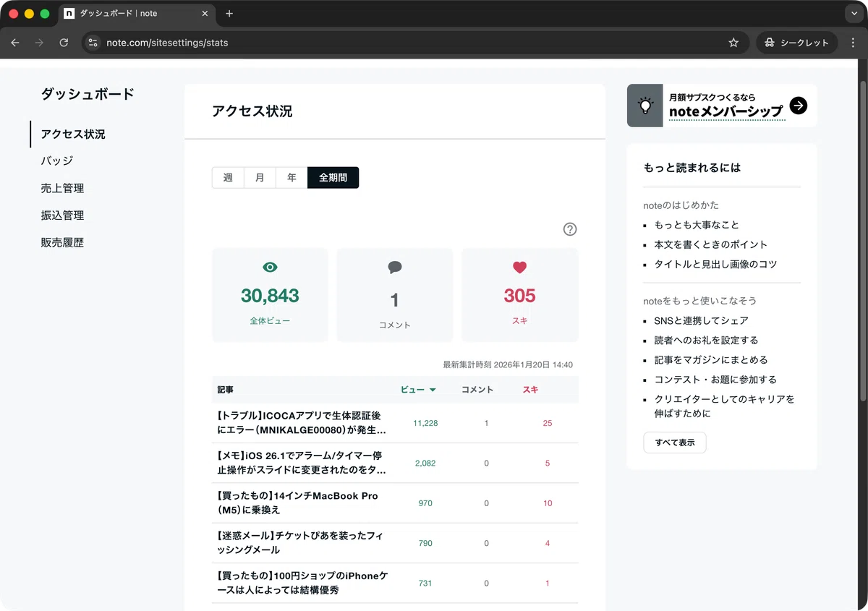
Task: Open アクセス状況 in sidebar
Action: tap(73, 134)
